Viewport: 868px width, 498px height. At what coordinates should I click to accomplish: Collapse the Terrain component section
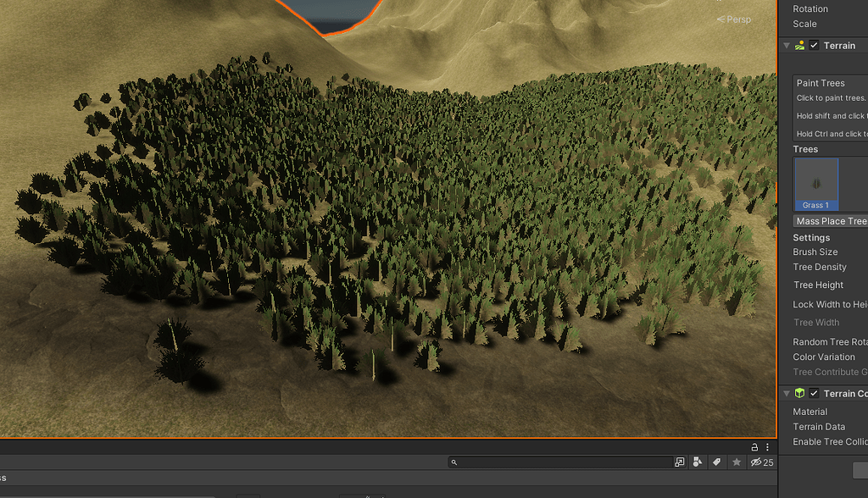pyautogui.click(x=787, y=45)
